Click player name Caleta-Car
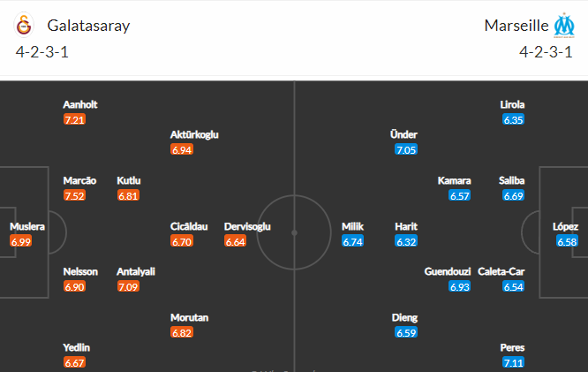This screenshot has width=588, height=372. tap(501, 271)
